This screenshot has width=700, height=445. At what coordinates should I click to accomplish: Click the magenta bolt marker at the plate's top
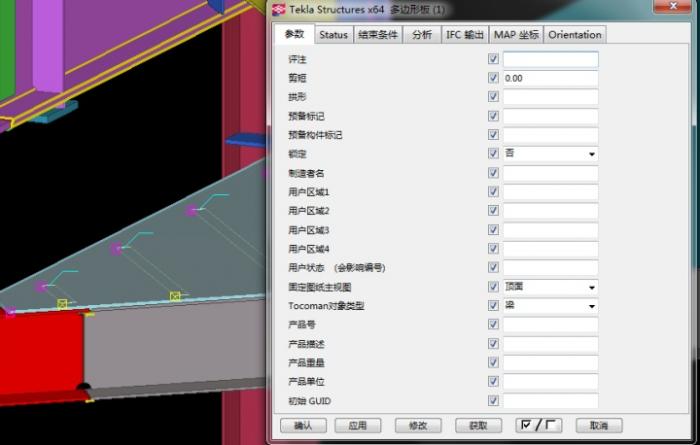point(190,210)
